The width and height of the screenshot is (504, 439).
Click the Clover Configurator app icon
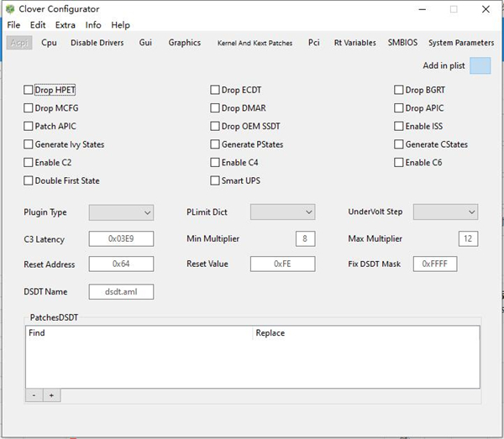point(9,9)
